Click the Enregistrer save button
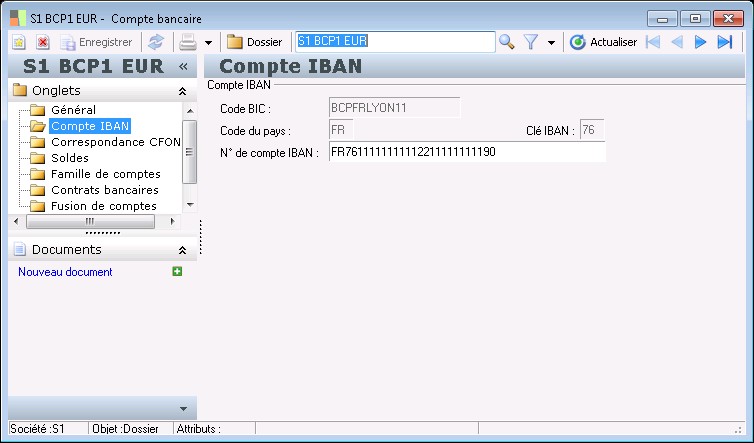 (x=96, y=42)
